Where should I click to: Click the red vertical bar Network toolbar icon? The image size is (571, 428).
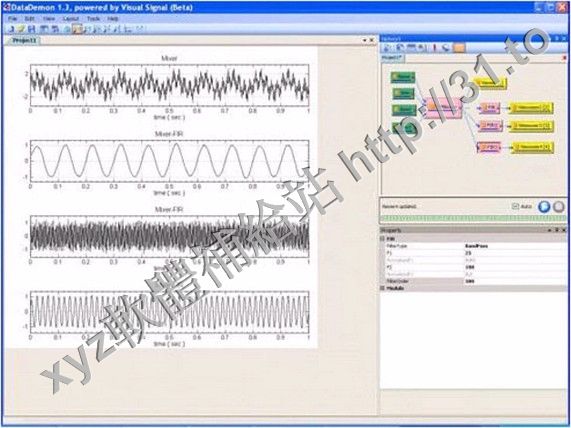click(434, 48)
